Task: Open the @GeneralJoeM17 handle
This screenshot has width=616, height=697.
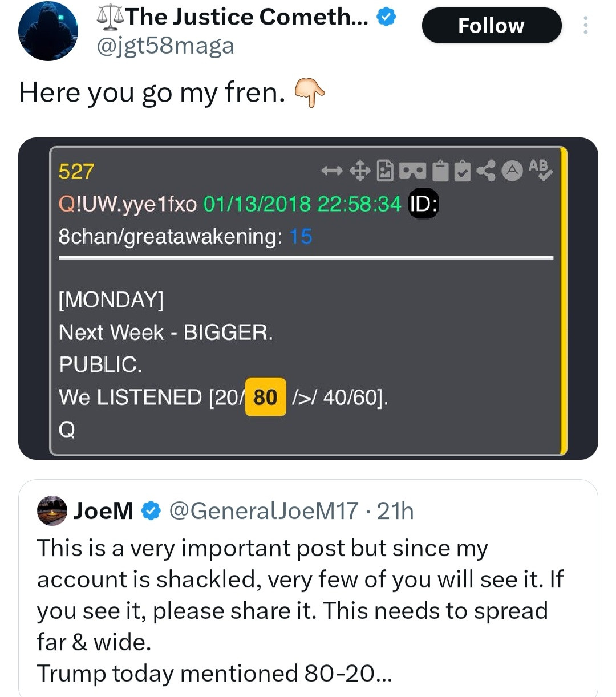Action: click(264, 511)
